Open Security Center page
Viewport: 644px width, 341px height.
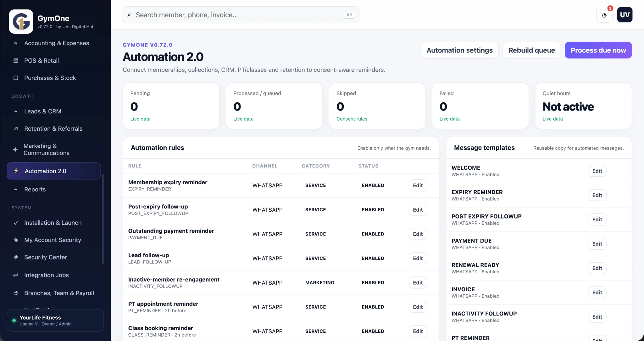tap(54, 257)
